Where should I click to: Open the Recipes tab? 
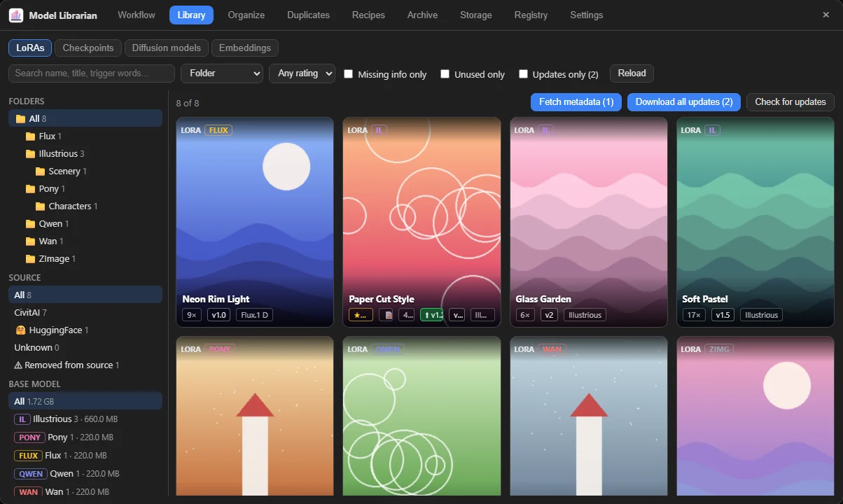tap(368, 15)
